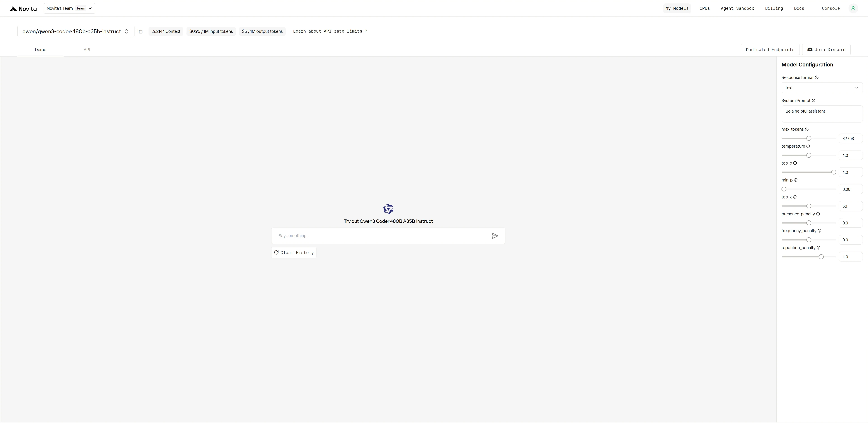Switch to the API tab
The image size is (868, 431).
87,49
